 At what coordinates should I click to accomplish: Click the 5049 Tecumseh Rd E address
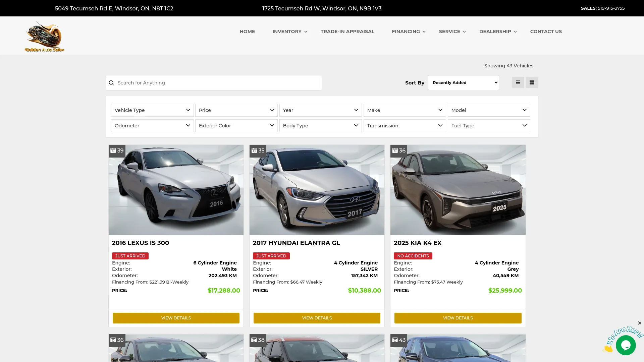[114, 8]
